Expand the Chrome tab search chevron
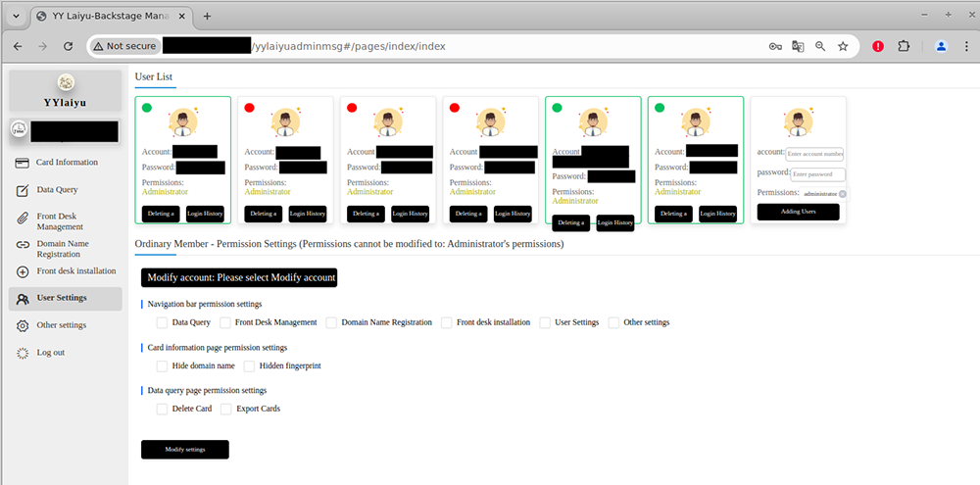This screenshot has height=485, width=980. (x=16, y=16)
